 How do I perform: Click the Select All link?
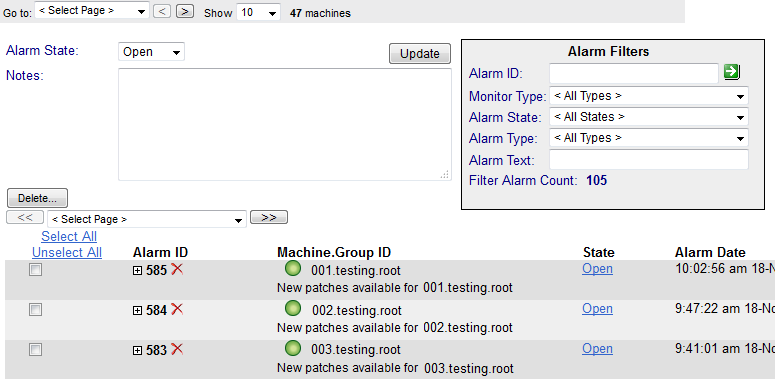pyautogui.click(x=69, y=236)
